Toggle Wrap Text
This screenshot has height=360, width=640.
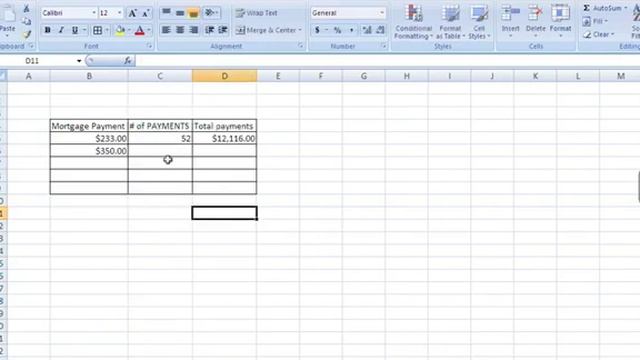tap(257, 13)
